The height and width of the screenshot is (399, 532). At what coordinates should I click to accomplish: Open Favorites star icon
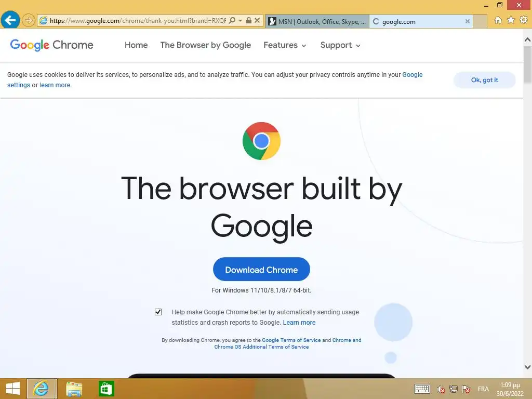511,20
